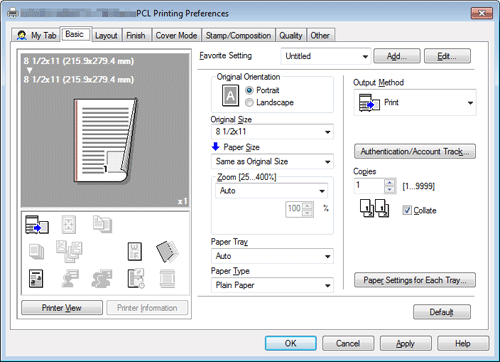
Task: Toggle the Collate checkbox
Action: (x=407, y=210)
